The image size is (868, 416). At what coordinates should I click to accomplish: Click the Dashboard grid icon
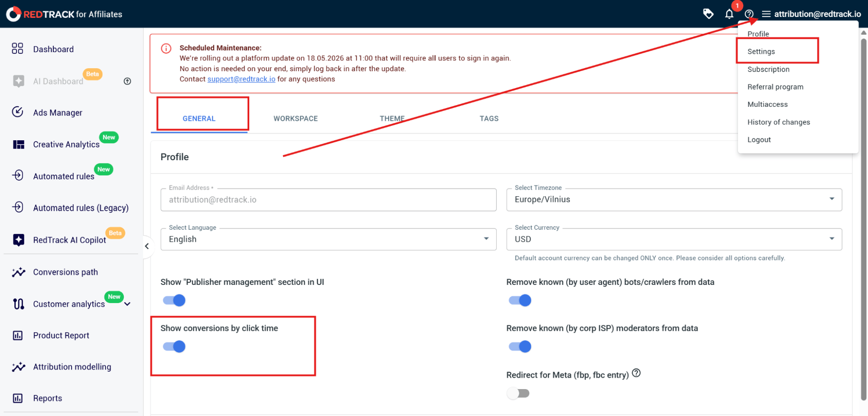point(17,48)
